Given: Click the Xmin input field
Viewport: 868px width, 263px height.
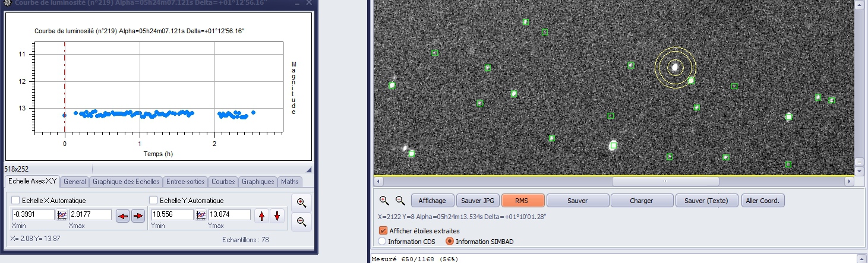Looking at the screenshot, I should [x=33, y=215].
